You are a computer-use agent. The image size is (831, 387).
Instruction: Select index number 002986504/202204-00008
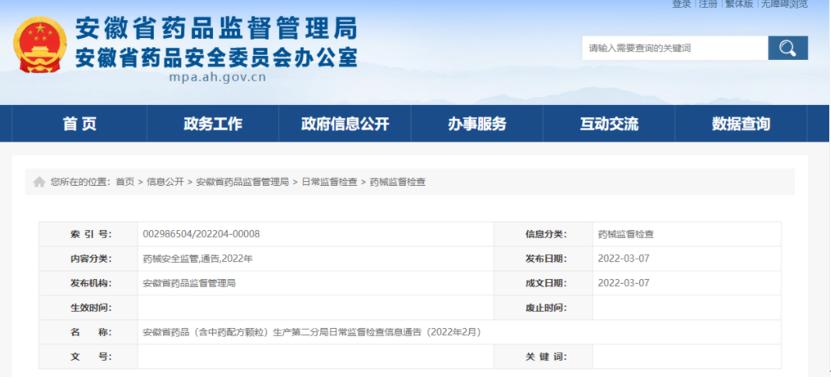pyautogui.click(x=201, y=234)
